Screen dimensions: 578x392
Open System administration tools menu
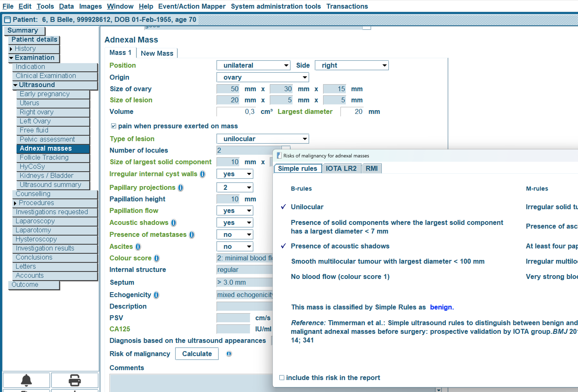point(276,6)
